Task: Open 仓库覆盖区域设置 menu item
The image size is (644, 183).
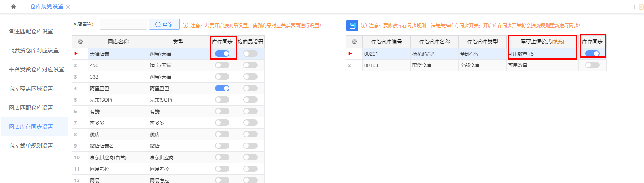Action: click(x=31, y=89)
